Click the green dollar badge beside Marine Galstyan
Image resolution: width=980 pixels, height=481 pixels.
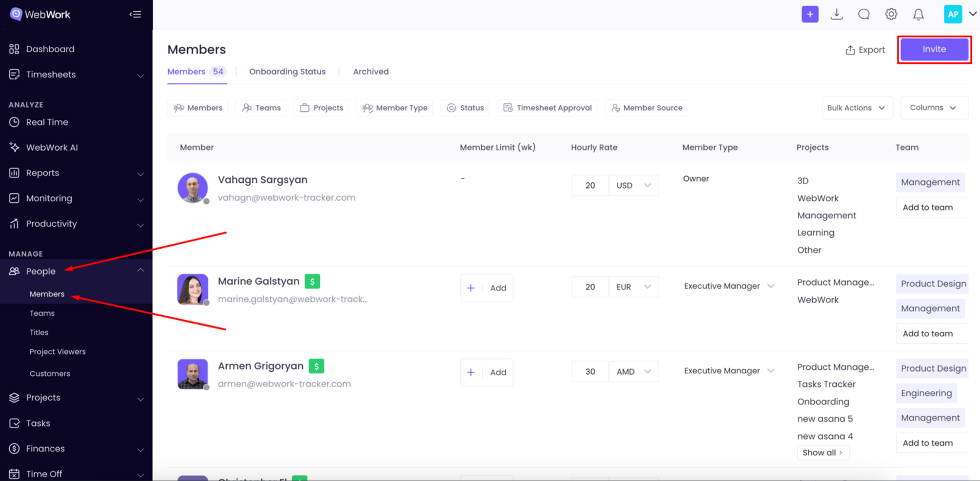point(312,281)
